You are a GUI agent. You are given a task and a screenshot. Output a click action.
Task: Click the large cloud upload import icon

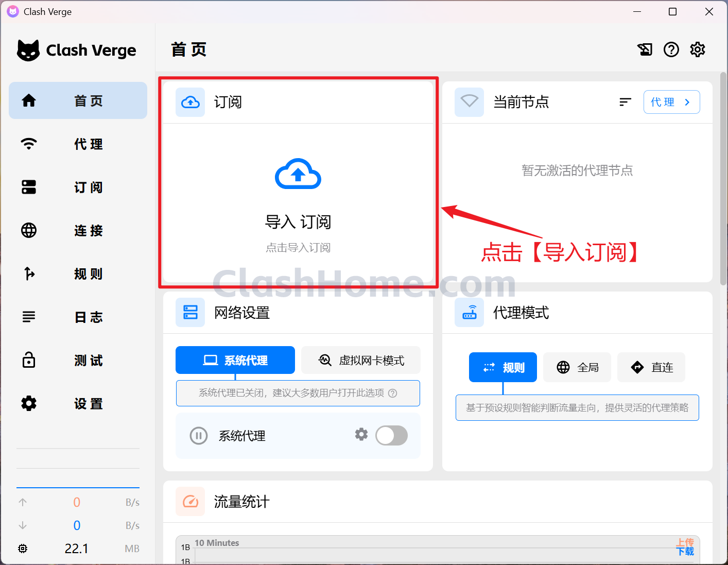coord(298,174)
